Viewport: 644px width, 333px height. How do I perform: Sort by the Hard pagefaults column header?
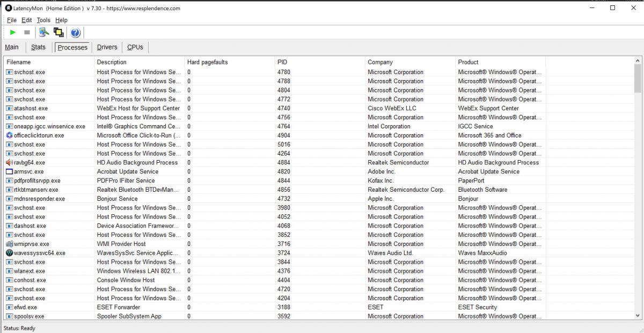click(229, 62)
